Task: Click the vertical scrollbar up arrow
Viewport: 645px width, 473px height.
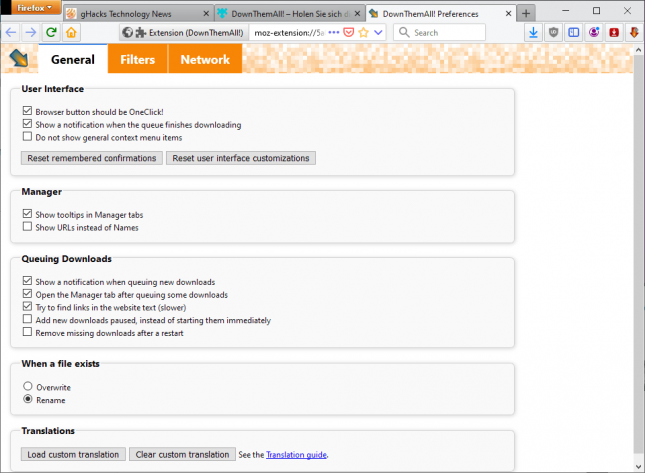Action: (x=638, y=50)
